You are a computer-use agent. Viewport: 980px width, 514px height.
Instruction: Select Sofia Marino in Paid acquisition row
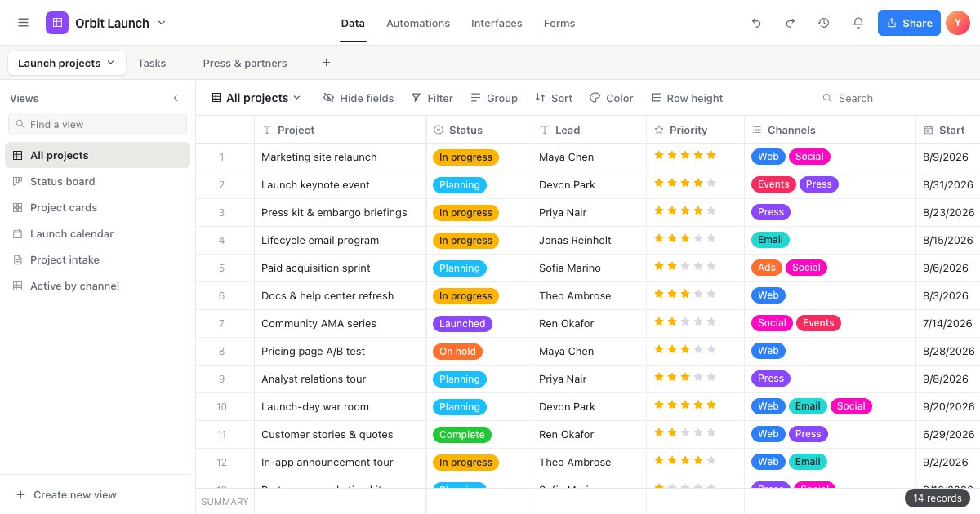590,268
